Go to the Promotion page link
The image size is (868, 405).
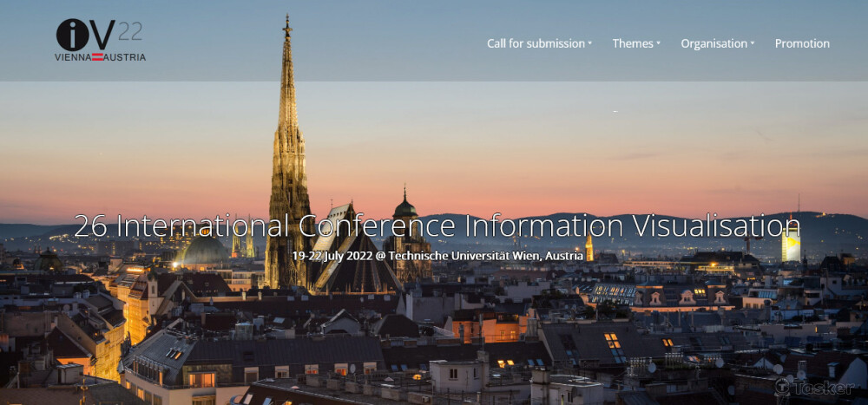click(x=802, y=43)
